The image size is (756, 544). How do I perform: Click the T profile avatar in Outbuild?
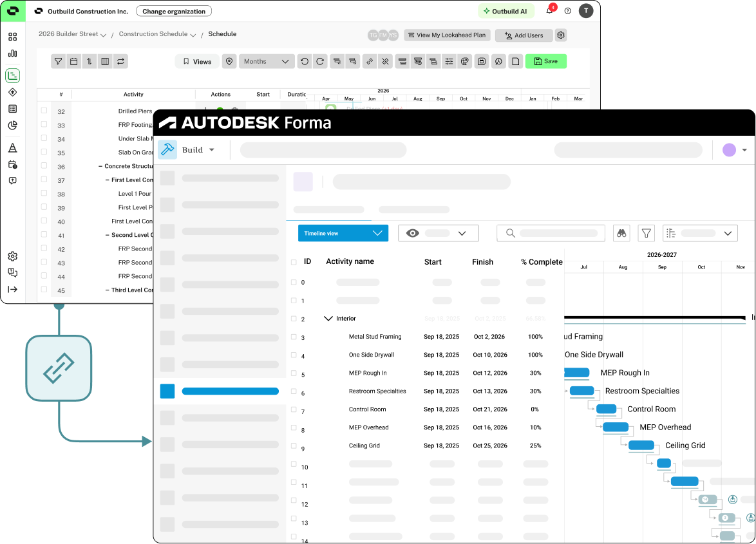[586, 10]
